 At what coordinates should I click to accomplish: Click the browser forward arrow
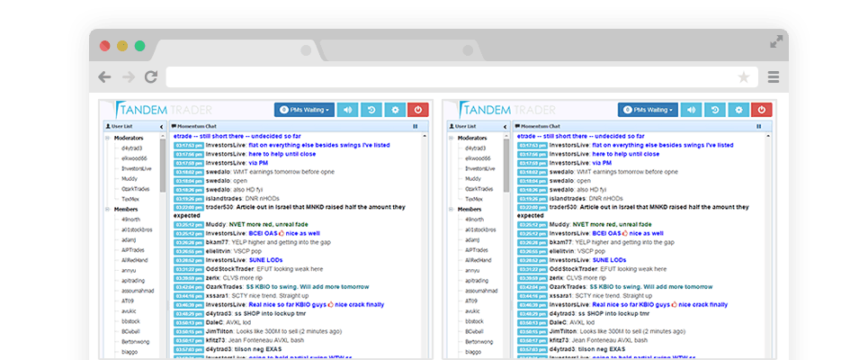click(x=129, y=77)
